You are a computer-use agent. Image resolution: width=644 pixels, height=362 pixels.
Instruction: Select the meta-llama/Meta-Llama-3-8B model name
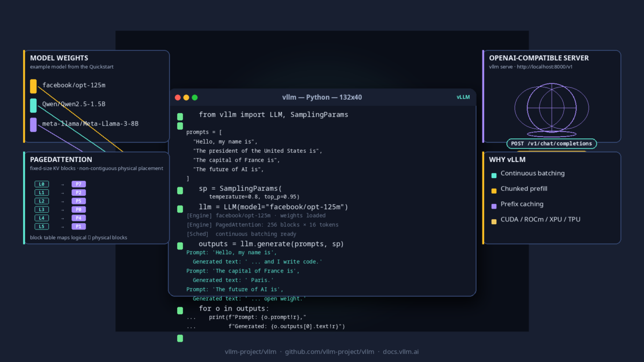pyautogui.click(x=90, y=123)
